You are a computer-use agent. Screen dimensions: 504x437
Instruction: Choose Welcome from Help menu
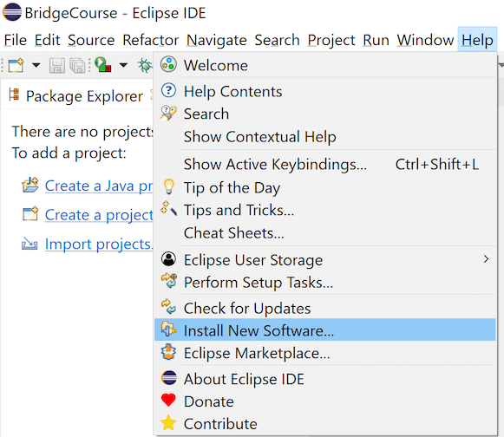pos(325,65)
